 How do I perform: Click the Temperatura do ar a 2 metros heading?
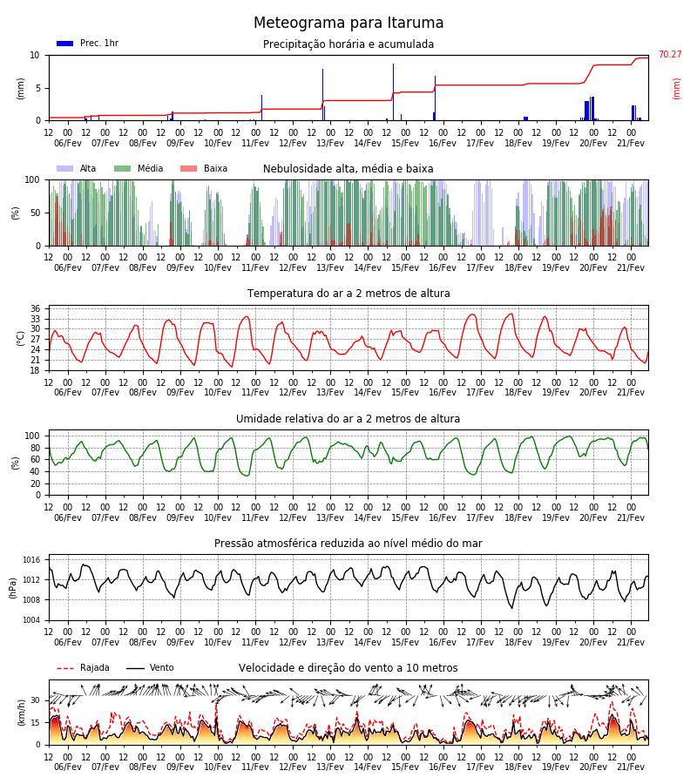(348, 294)
